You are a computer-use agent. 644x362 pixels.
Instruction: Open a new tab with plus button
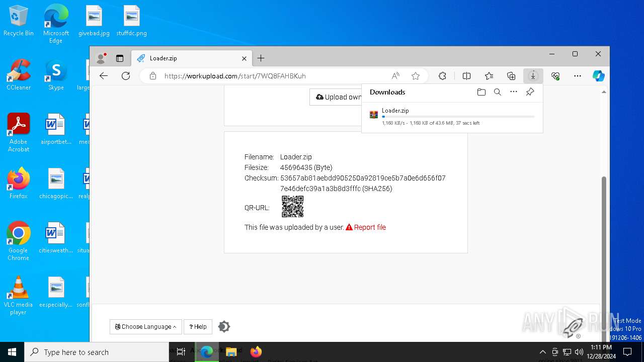261,58
